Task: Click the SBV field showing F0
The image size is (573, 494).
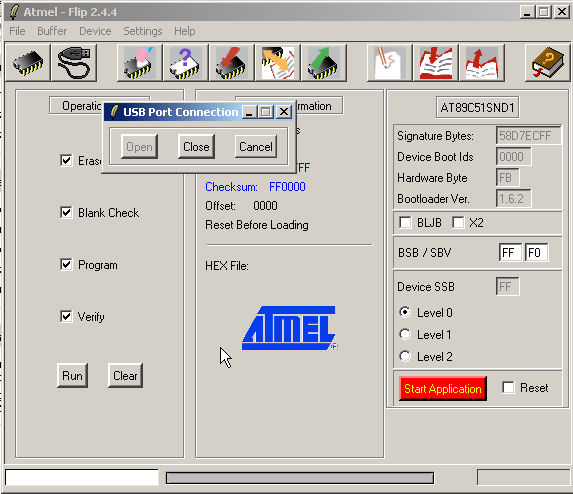Action: coord(536,252)
